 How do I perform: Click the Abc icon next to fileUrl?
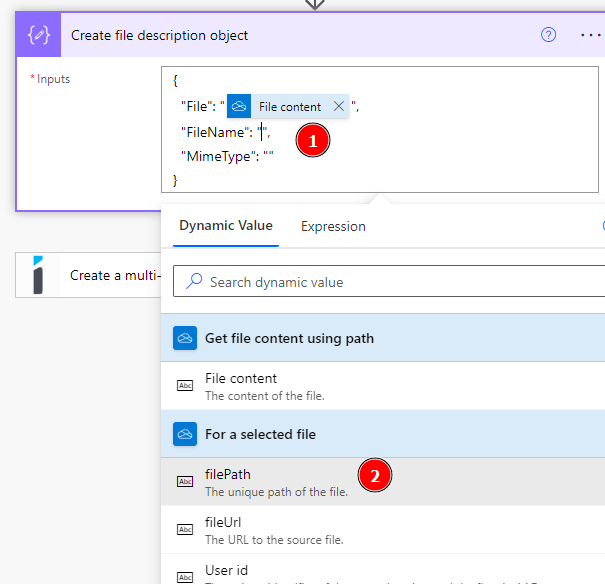(185, 529)
